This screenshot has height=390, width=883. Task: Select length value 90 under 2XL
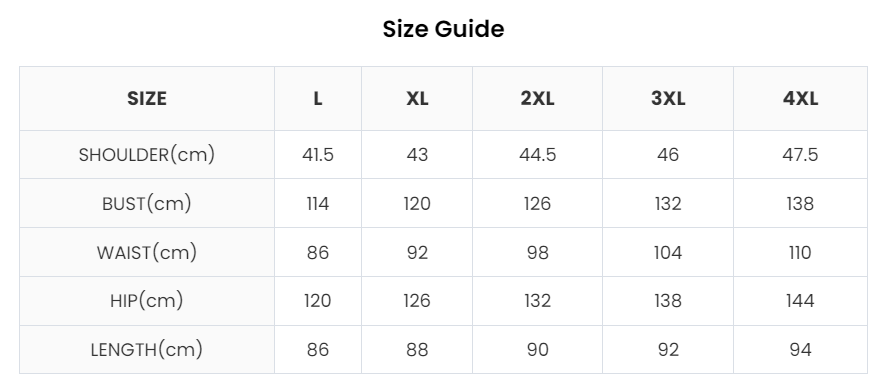pyautogui.click(x=537, y=350)
